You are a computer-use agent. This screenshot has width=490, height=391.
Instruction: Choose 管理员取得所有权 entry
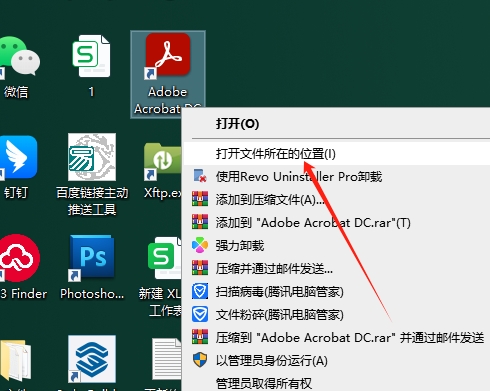(337, 383)
